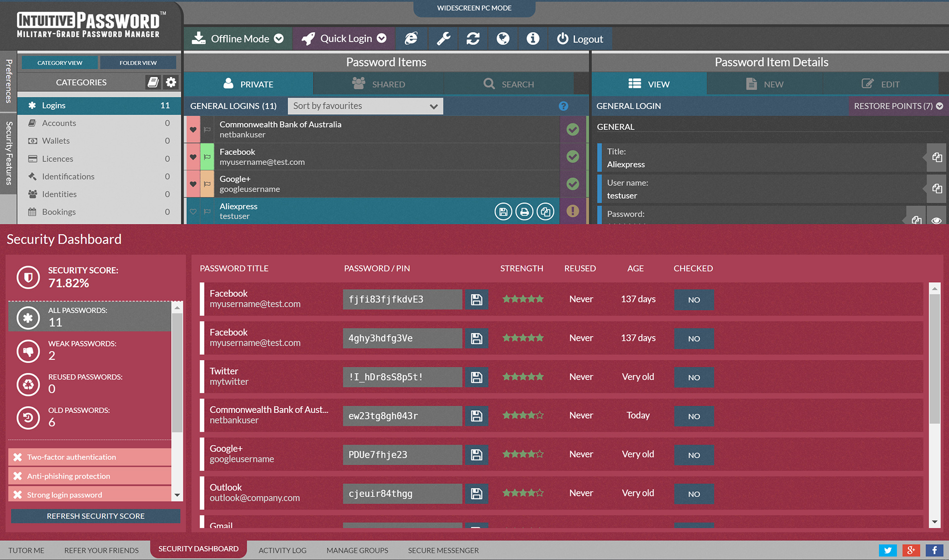The width and height of the screenshot is (949, 560).
Task: Open the info icon in top toolbar
Action: tap(533, 39)
